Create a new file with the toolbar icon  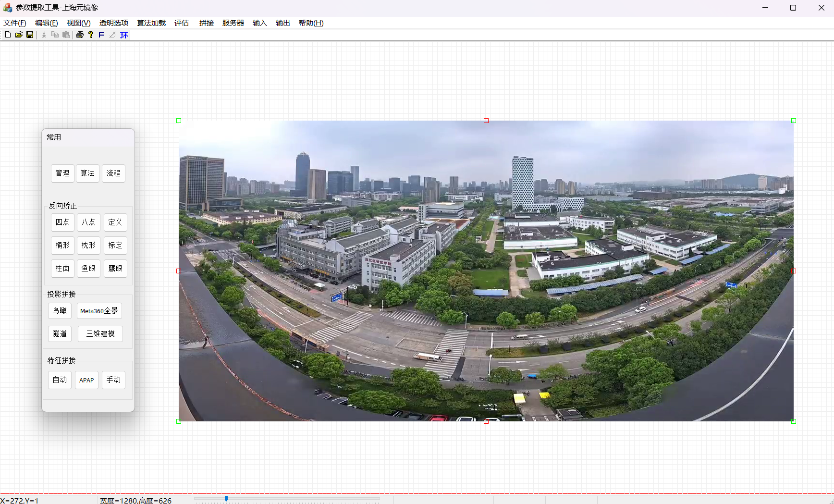pyautogui.click(x=8, y=35)
